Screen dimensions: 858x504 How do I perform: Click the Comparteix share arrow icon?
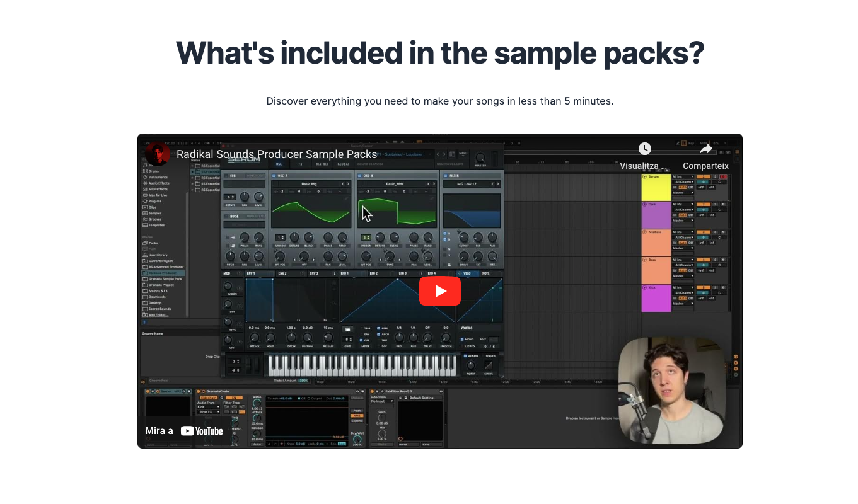click(705, 149)
